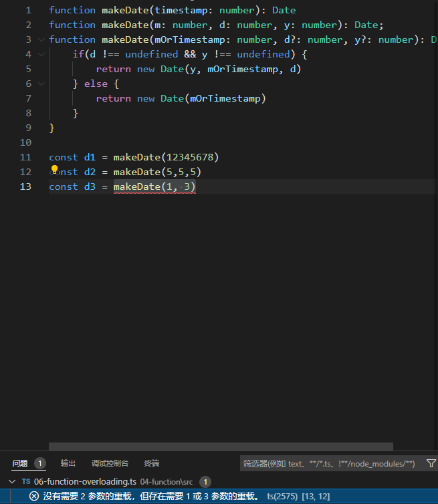Click line number 11 in the gutter
Image resolution: width=438 pixels, height=504 pixels.
pyautogui.click(x=26, y=157)
